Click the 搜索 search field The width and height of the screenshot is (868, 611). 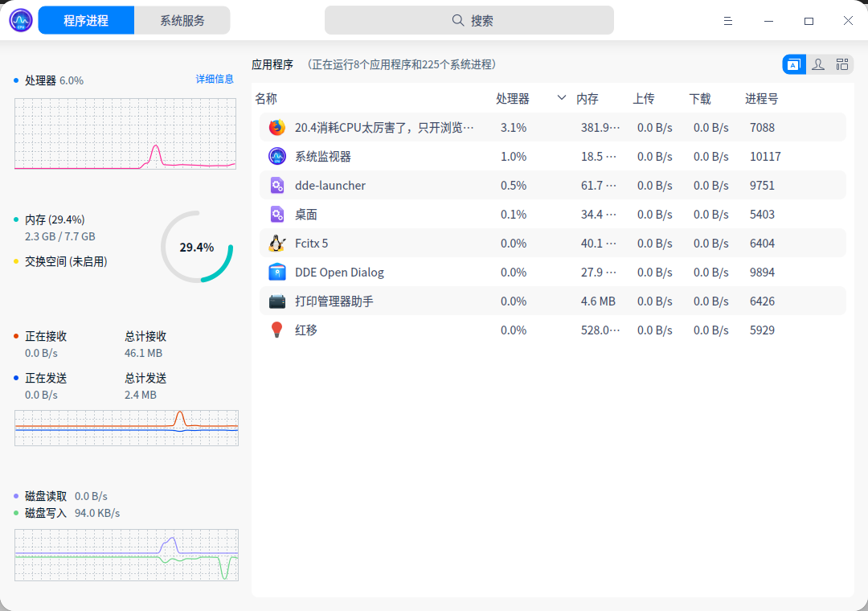click(x=471, y=19)
